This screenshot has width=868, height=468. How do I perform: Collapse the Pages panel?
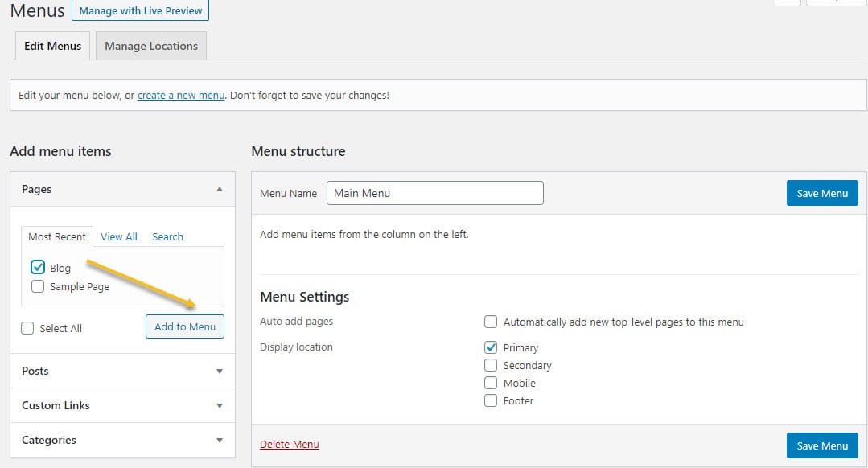tap(218, 189)
